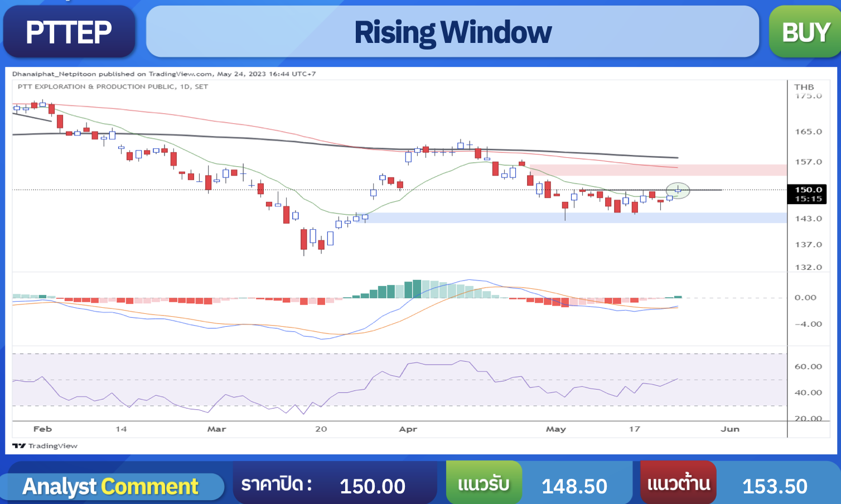Click the TradingView logo below the chart
The width and height of the screenshot is (841, 504).
(45, 445)
